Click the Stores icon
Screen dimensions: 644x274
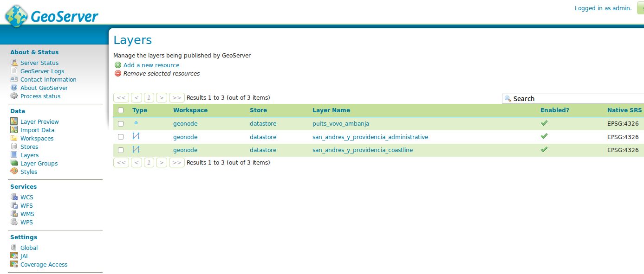14,147
